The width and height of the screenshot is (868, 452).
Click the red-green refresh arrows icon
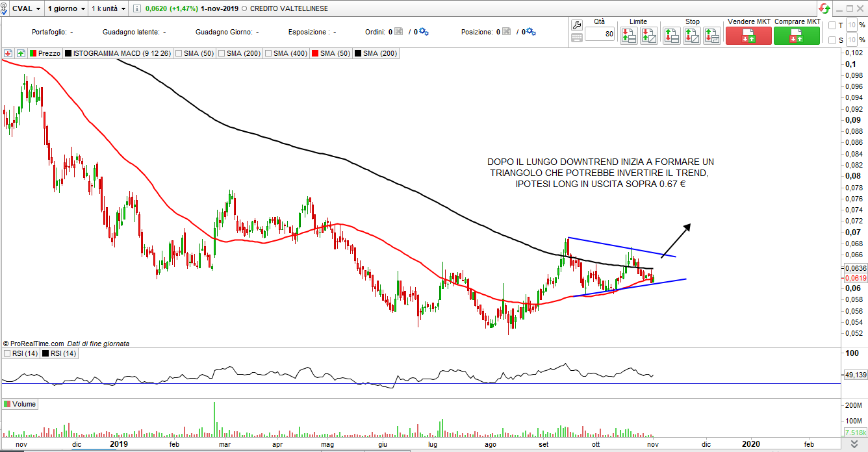tap(824, 8)
